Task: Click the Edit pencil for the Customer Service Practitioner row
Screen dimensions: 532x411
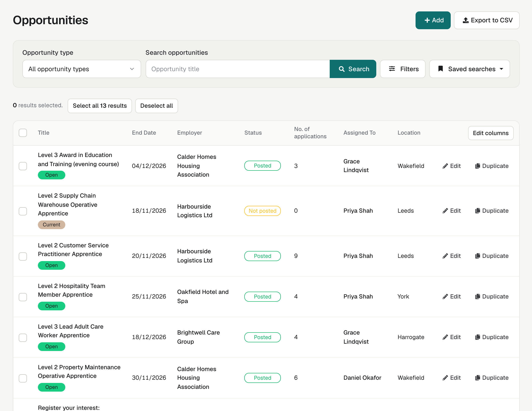Action: 445,256
